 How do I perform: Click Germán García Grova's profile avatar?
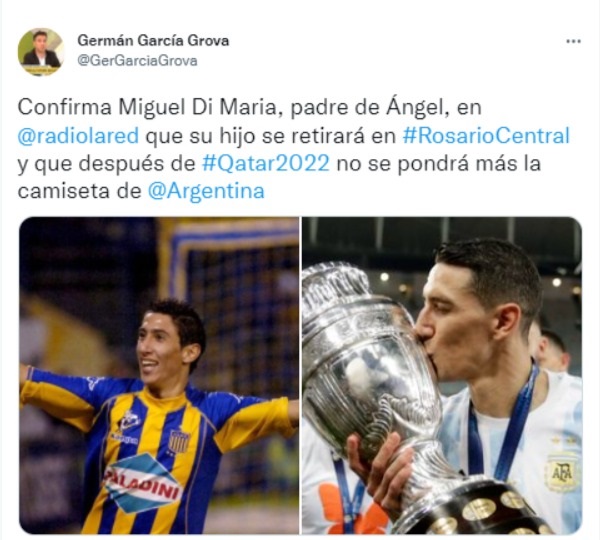click(40, 51)
